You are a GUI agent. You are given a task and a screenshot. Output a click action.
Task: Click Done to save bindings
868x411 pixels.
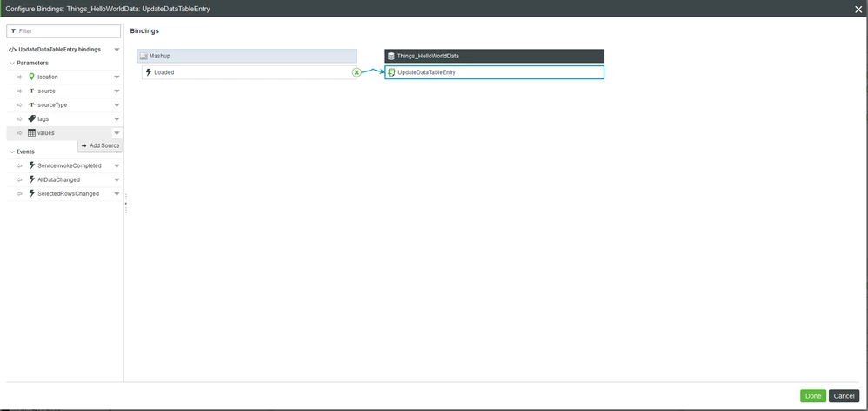coord(812,396)
